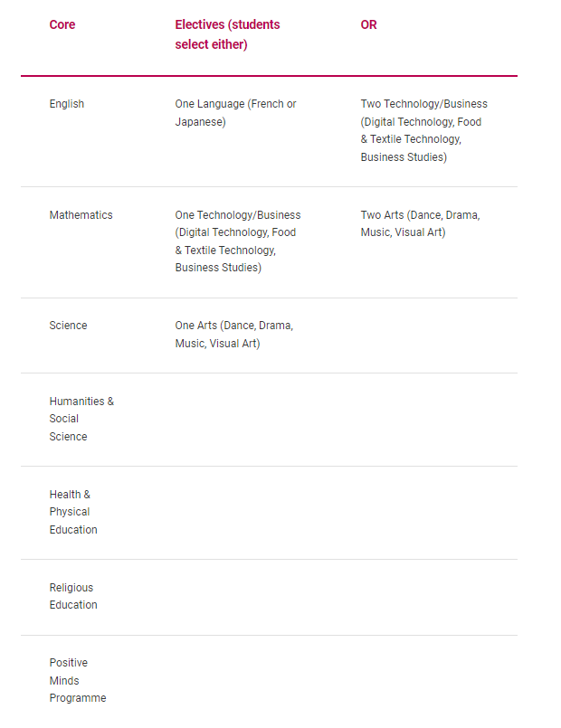
Task: Click Two Arts option text
Action: pyautogui.click(x=420, y=223)
